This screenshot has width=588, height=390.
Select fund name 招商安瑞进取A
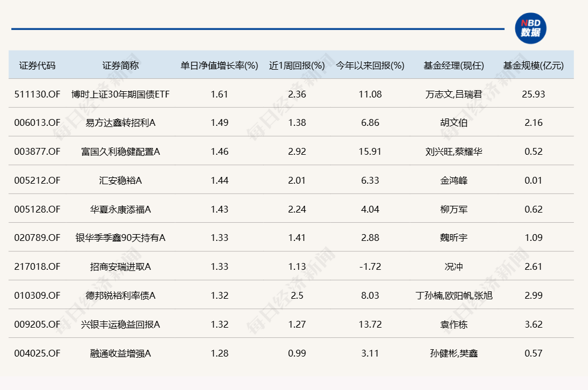click(x=120, y=266)
